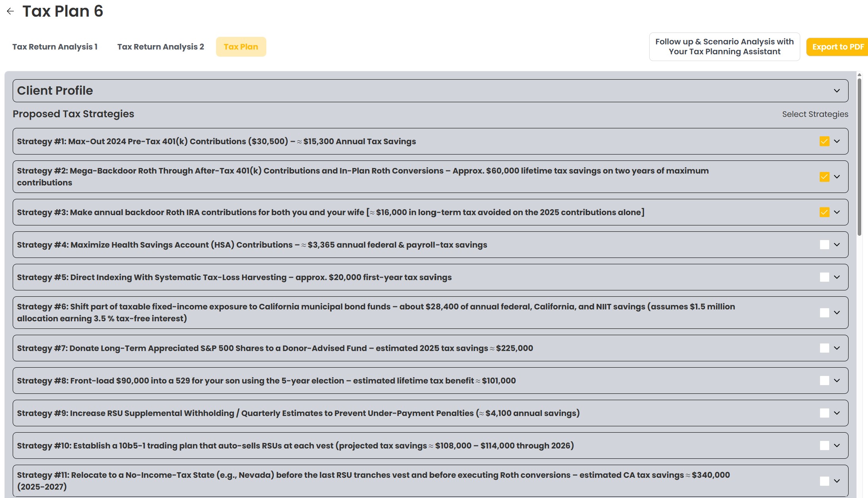Screen dimensions: 868x498
Task: Open the Tax Return Analysis 2 tab
Action: (x=161, y=47)
